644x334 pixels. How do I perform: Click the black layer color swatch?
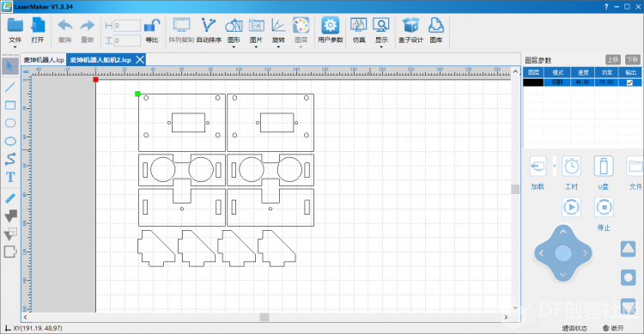533,82
